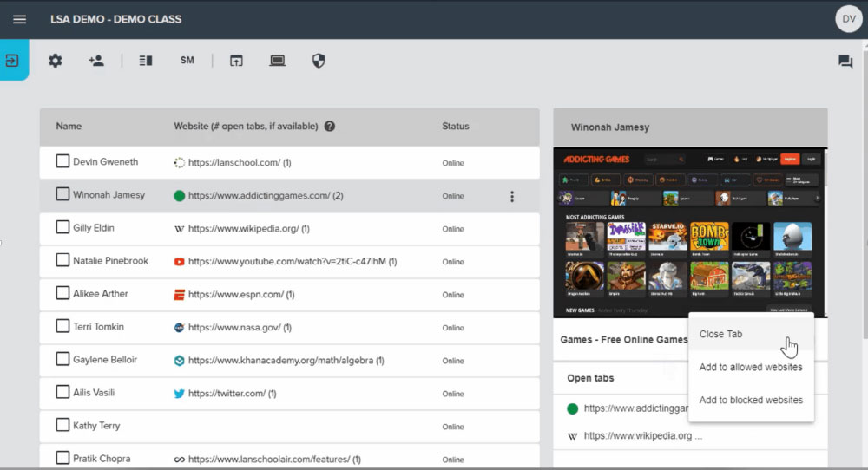Select Add to blocked websites
The height and width of the screenshot is (470, 868).
(x=751, y=400)
